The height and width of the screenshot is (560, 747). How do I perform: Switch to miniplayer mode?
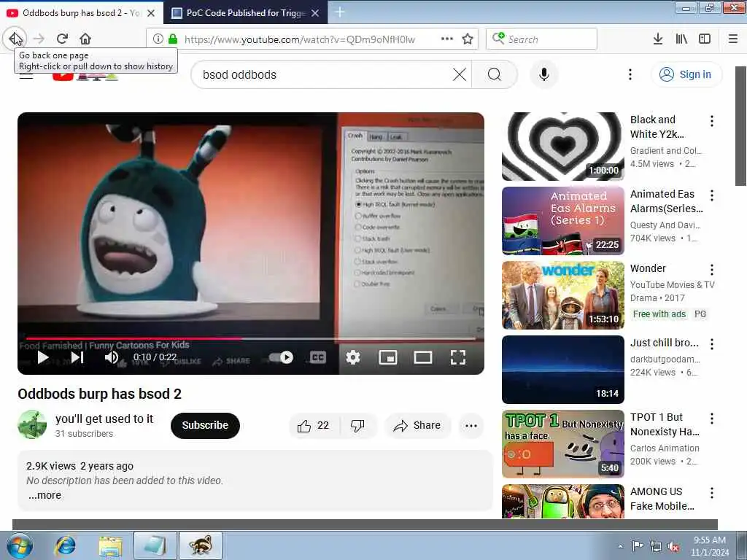tap(388, 357)
